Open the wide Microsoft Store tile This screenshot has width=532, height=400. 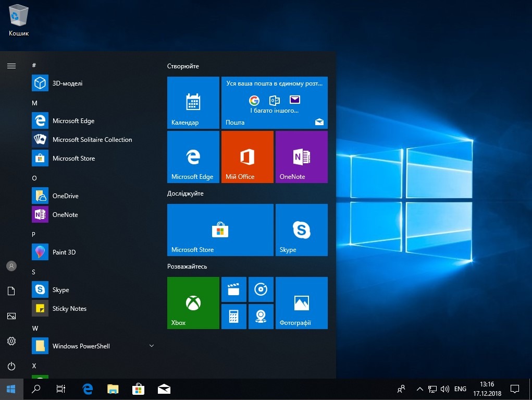pos(220,230)
